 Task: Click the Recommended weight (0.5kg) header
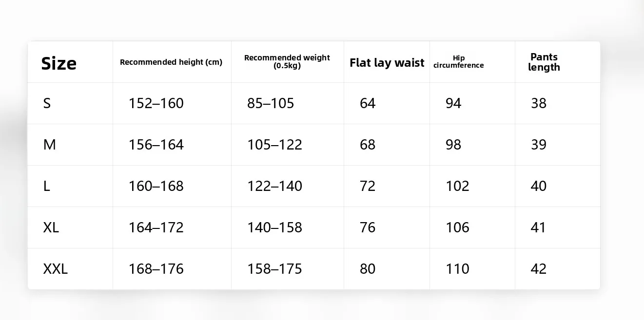[287, 62]
